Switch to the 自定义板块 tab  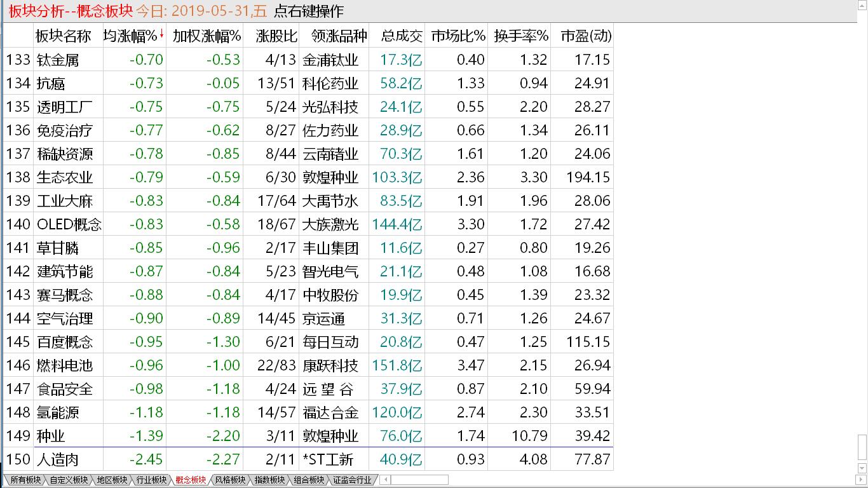click(x=68, y=480)
